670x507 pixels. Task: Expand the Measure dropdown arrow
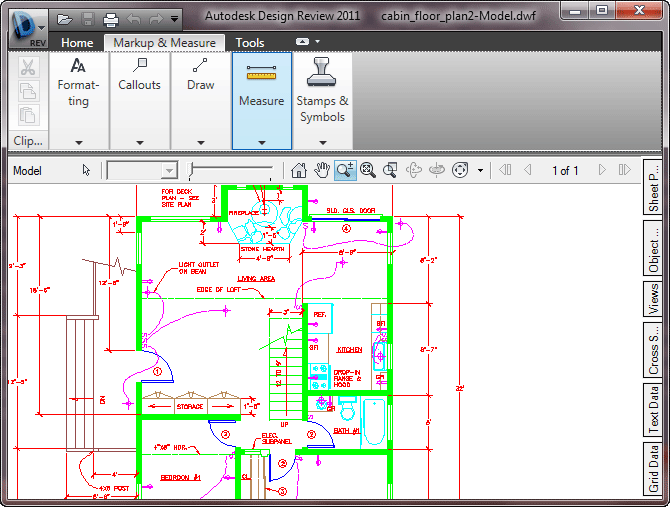click(262, 143)
